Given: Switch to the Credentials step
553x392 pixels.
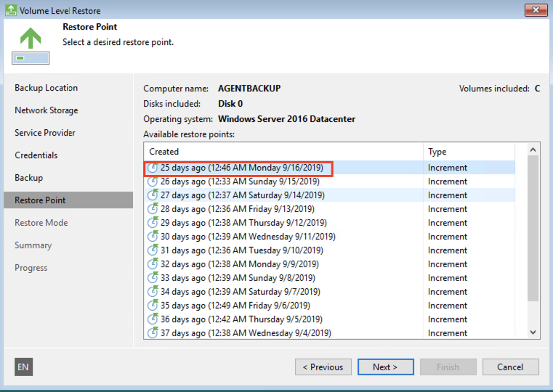Looking at the screenshot, I should click(x=36, y=155).
